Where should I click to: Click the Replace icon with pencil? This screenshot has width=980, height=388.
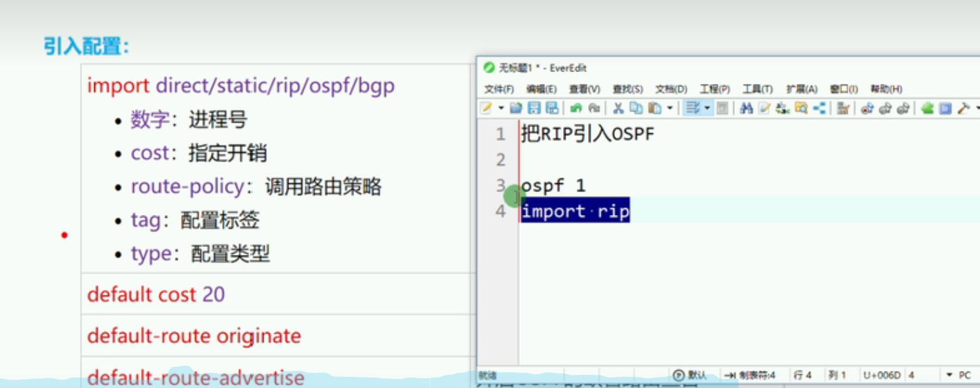pyautogui.click(x=764, y=108)
